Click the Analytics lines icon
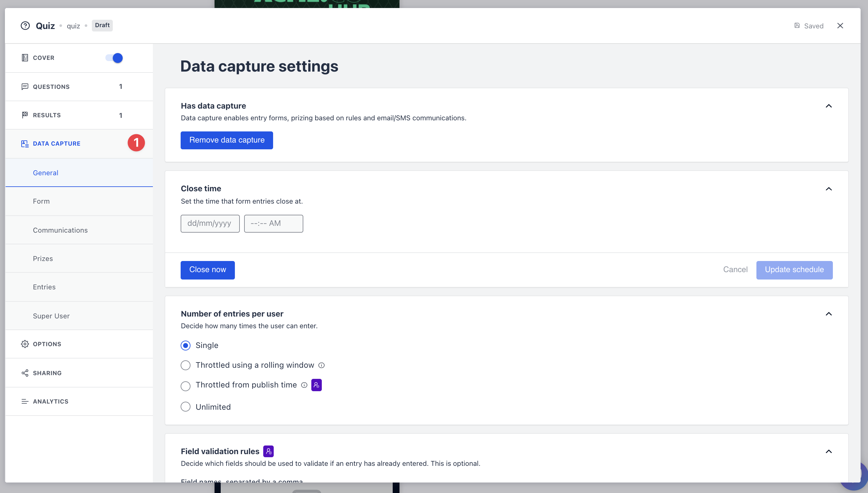The height and width of the screenshot is (493, 868). (x=25, y=401)
